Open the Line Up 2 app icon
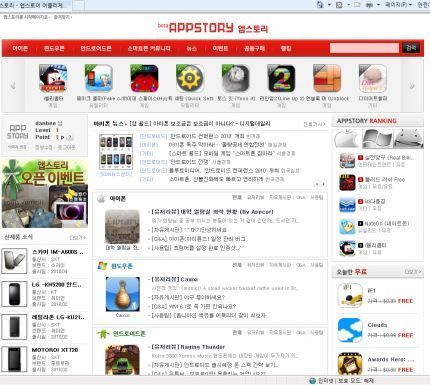The image size is (430, 385). (x=281, y=79)
